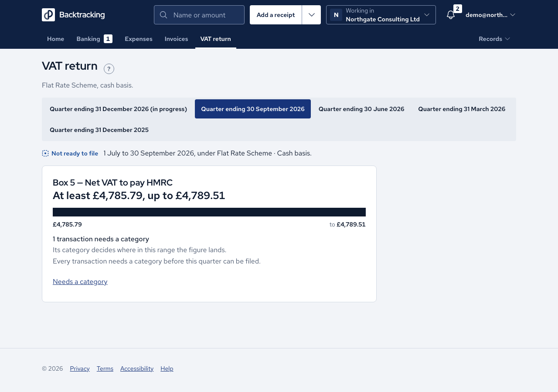This screenshot has width=558, height=392.
Task: Open the Help footer link
Action: coord(167,368)
